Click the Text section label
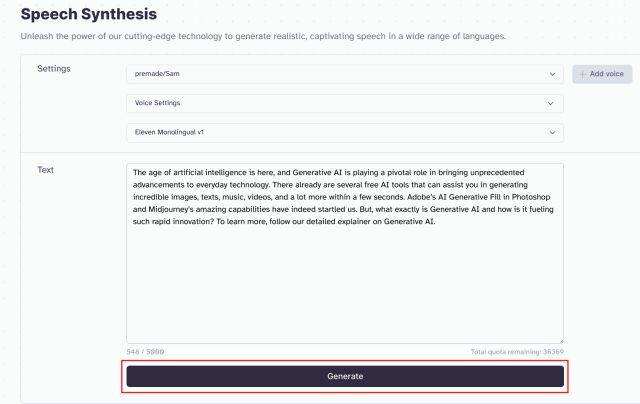This screenshot has width=640, height=404. point(45,170)
